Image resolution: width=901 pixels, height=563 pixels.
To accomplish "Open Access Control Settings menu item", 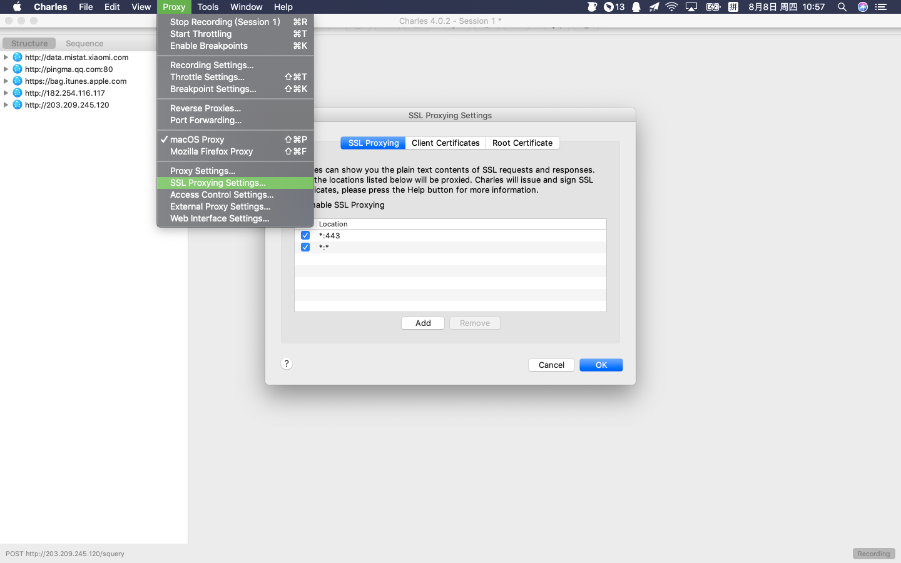I will pos(235,195).
